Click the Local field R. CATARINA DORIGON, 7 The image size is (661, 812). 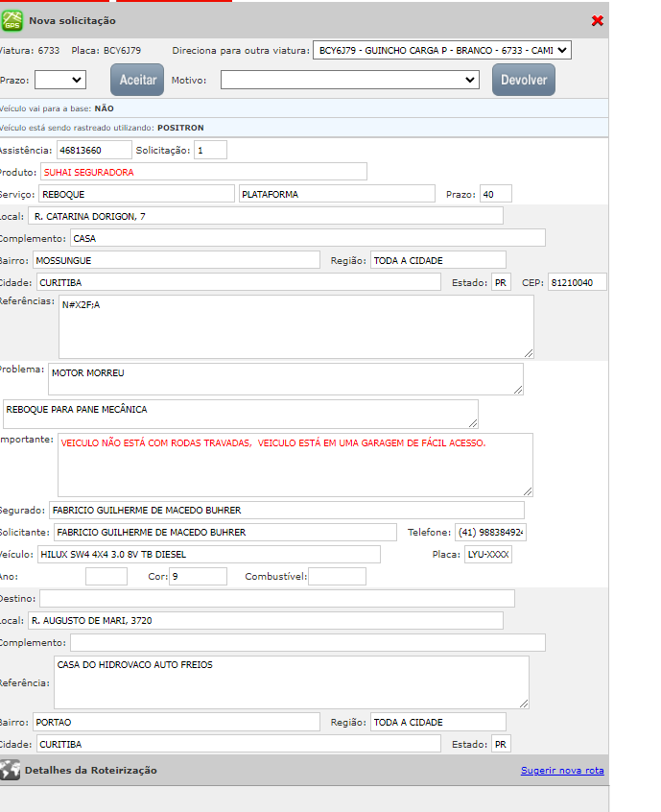[x=266, y=216]
